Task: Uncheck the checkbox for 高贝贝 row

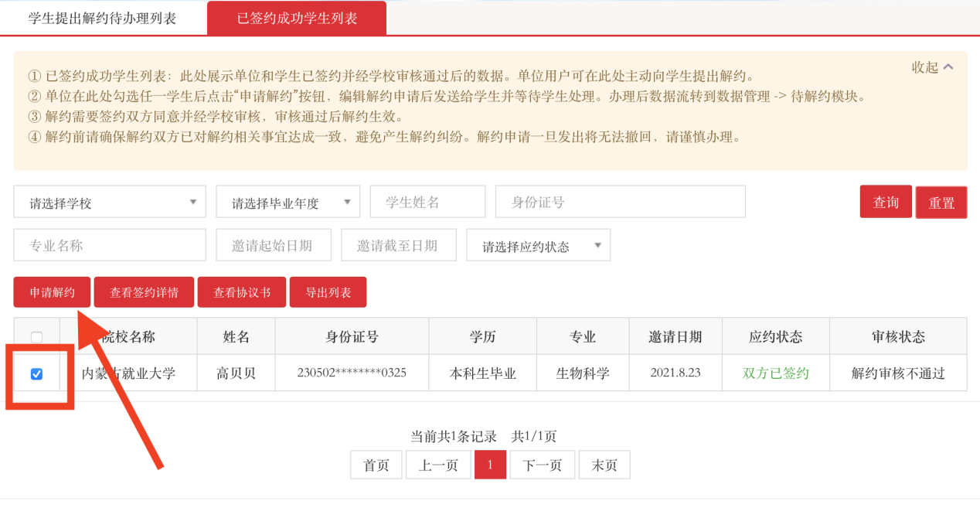Action: [36, 374]
